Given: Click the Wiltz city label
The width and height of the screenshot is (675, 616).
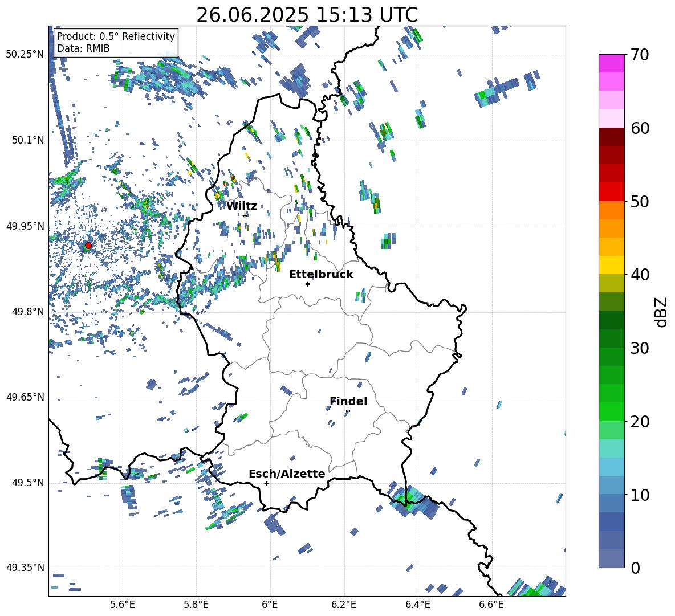Looking at the screenshot, I should (242, 206).
